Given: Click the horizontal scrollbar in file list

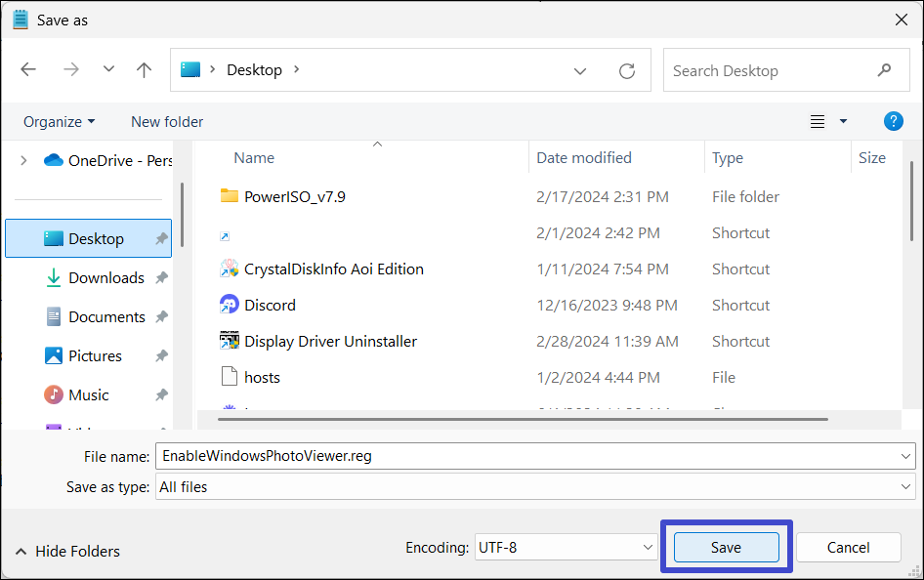Looking at the screenshot, I should [523, 419].
